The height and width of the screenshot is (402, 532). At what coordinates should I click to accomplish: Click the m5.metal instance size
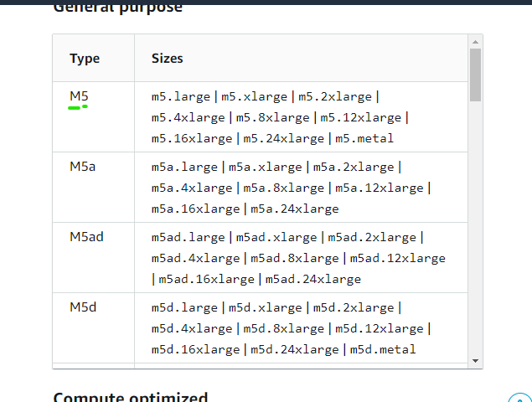(x=364, y=138)
